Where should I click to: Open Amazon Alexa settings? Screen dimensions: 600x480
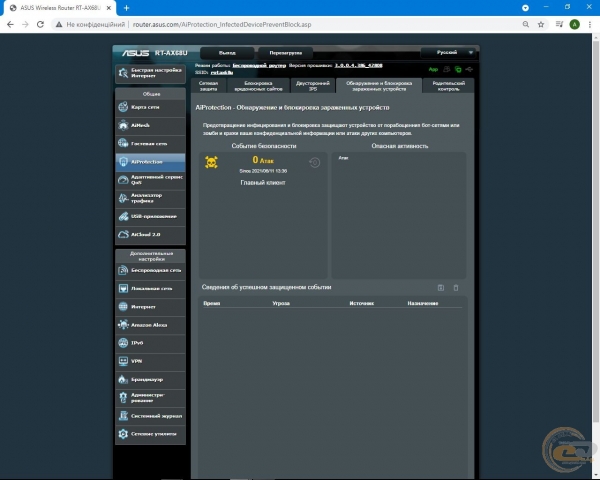pos(150,325)
